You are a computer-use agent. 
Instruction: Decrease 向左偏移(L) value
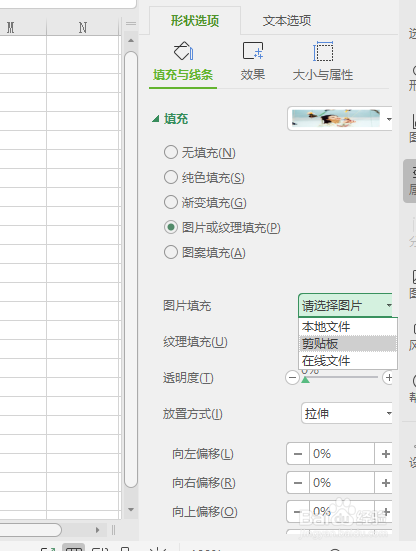(x=298, y=454)
